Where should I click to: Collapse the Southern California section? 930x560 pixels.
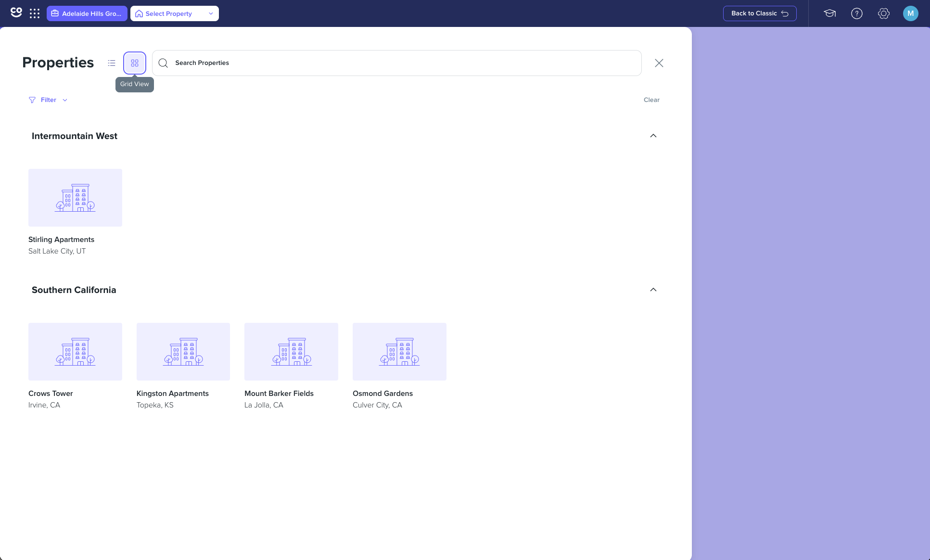point(653,290)
